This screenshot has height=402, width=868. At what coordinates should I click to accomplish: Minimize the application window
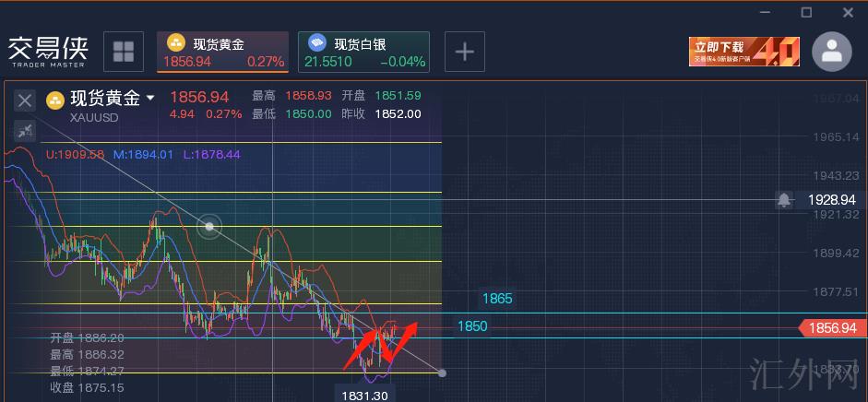pyautogui.click(x=766, y=12)
